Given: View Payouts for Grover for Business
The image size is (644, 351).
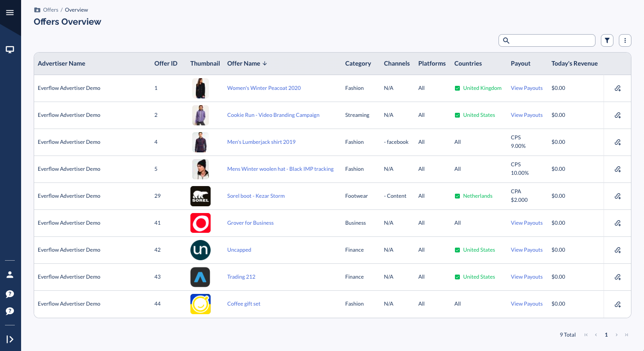Looking at the screenshot, I should tap(527, 223).
